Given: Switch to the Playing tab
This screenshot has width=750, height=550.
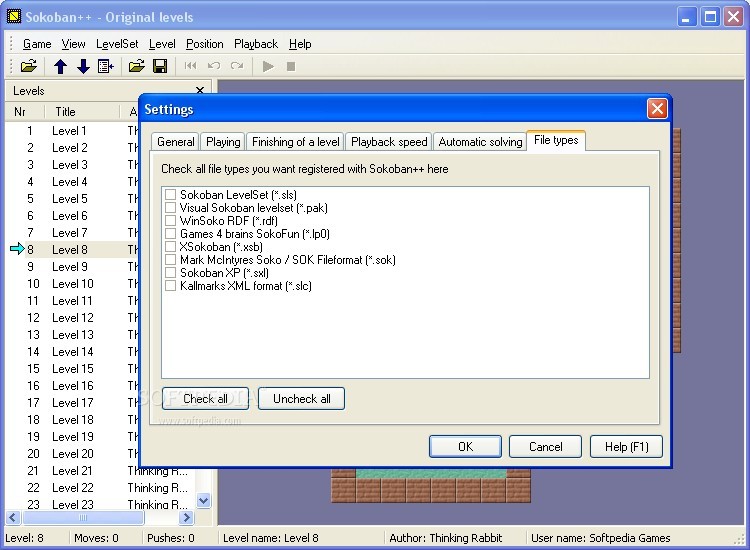Looking at the screenshot, I should coord(223,142).
